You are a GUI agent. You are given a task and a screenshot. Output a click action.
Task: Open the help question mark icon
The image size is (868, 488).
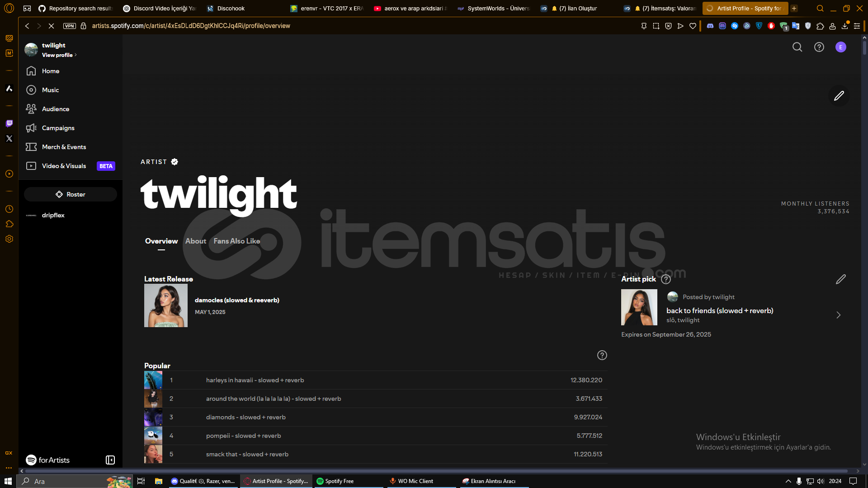coord(819,47)
